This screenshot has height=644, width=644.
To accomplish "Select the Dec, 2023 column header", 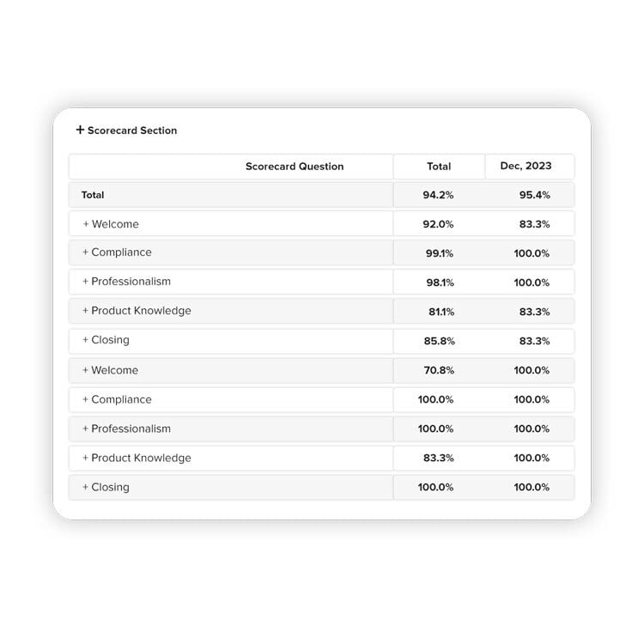I will 526,166.
